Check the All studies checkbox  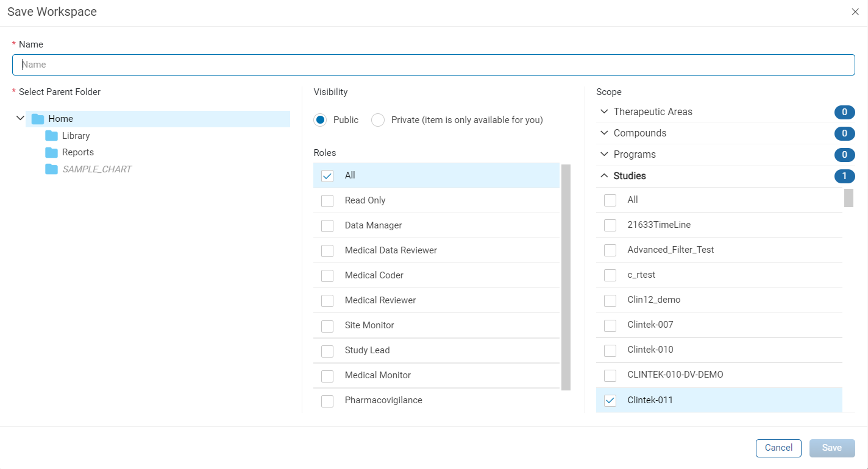point(610,200)
